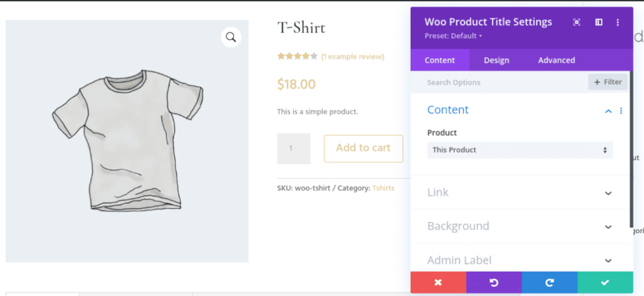Discard changes with the red X button
This screenshot has width=644, height=296.
(x=438, y=283)
